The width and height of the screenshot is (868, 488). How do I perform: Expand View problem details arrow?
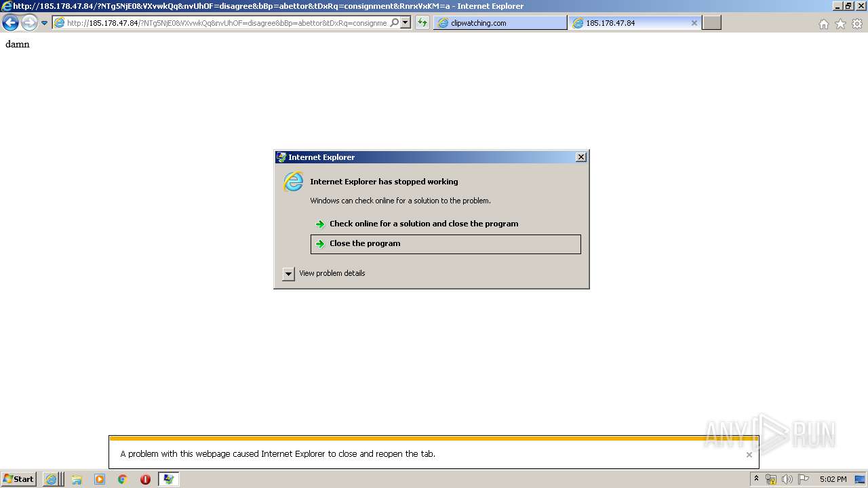click(x=289, y=274)
